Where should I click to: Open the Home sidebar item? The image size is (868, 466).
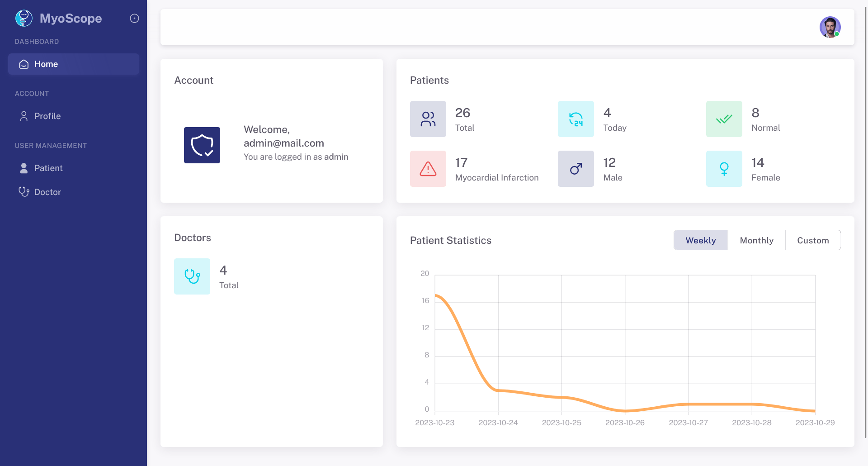[74, 64]
